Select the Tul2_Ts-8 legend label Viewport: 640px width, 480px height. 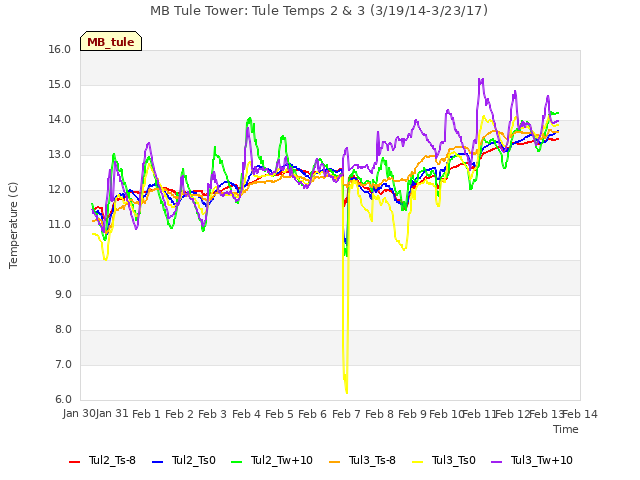pos(112,460)
